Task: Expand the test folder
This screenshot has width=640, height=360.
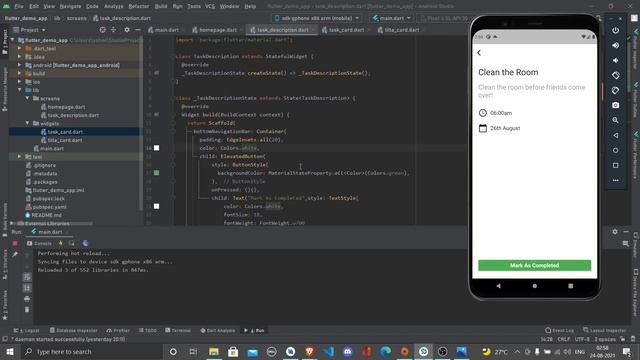Action: click(19, 157)
